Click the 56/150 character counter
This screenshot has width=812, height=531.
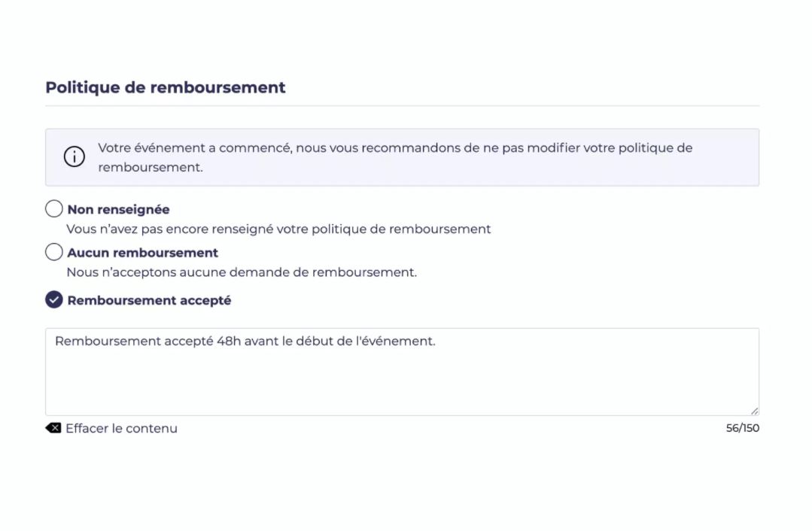[x=742, y=428]
